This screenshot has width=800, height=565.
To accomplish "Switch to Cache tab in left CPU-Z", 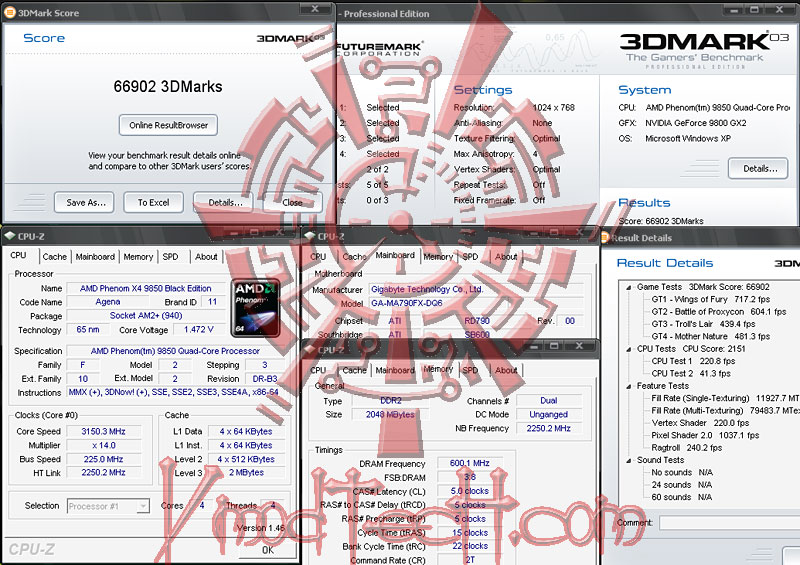I will click(x=55, y=257).
